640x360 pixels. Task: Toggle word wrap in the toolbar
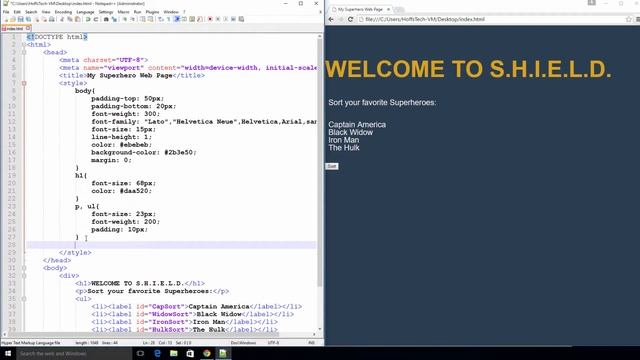click(x=160, y=19)
